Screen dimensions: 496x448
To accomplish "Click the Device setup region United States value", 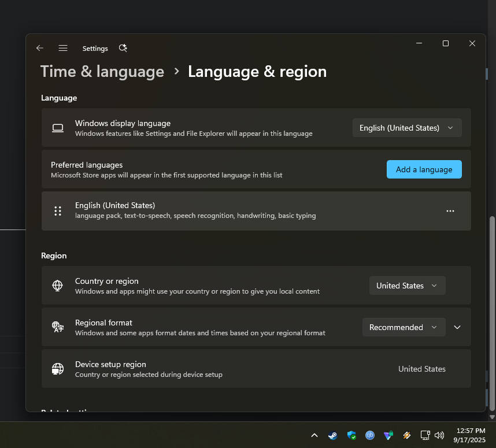I will click(421, 369).
